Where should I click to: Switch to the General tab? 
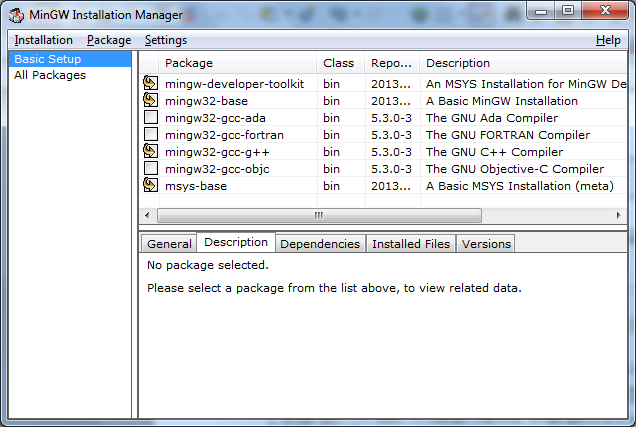pyautogui.click(x=169, y=244)
